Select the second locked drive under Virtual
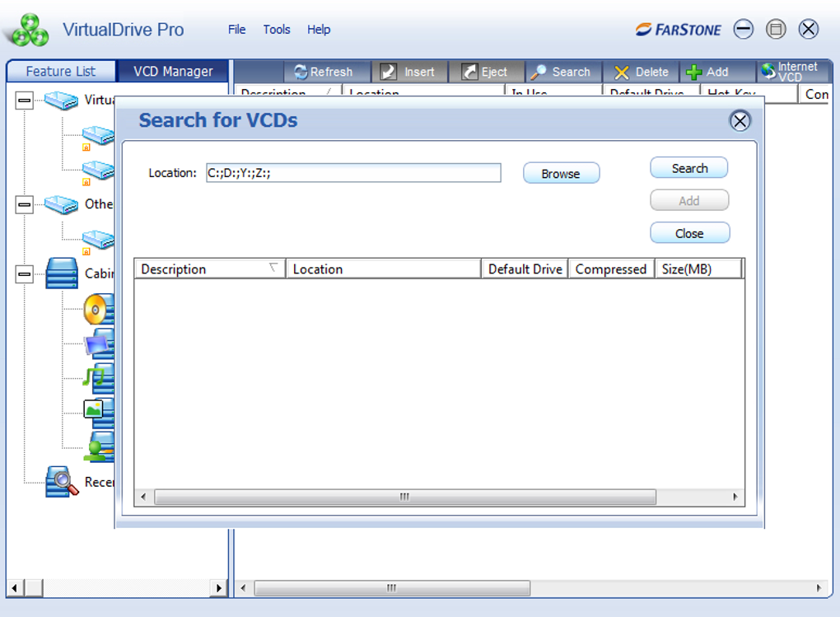The height and width of the screenshot is (617, 840). [x=98, y=171]
